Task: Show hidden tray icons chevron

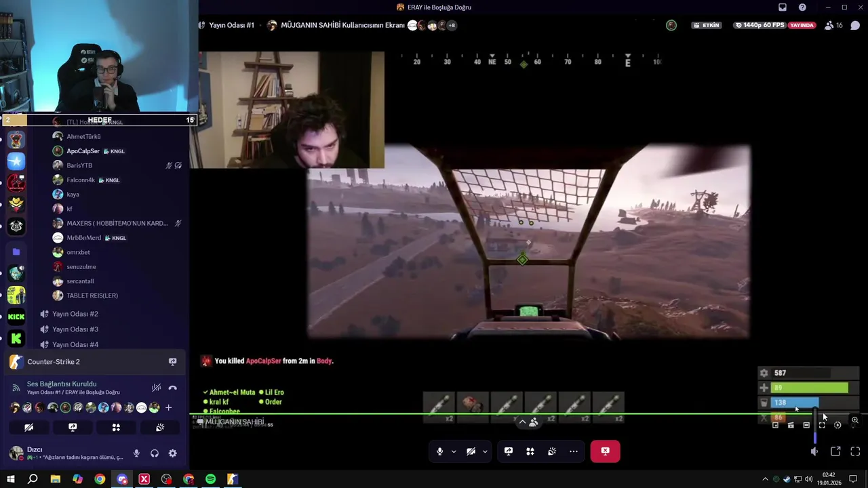Action: tap(765, 479)
